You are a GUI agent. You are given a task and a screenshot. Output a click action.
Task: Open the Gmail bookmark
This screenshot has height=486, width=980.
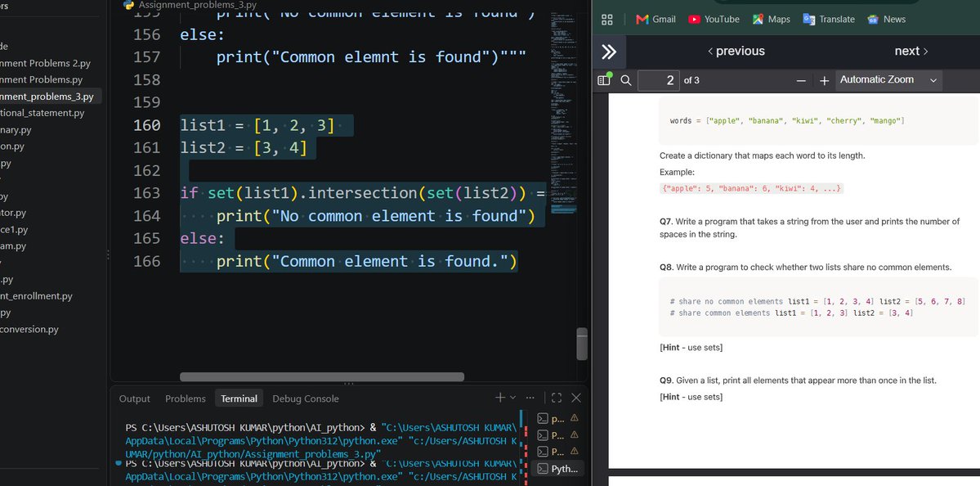[x=656, y=20]
